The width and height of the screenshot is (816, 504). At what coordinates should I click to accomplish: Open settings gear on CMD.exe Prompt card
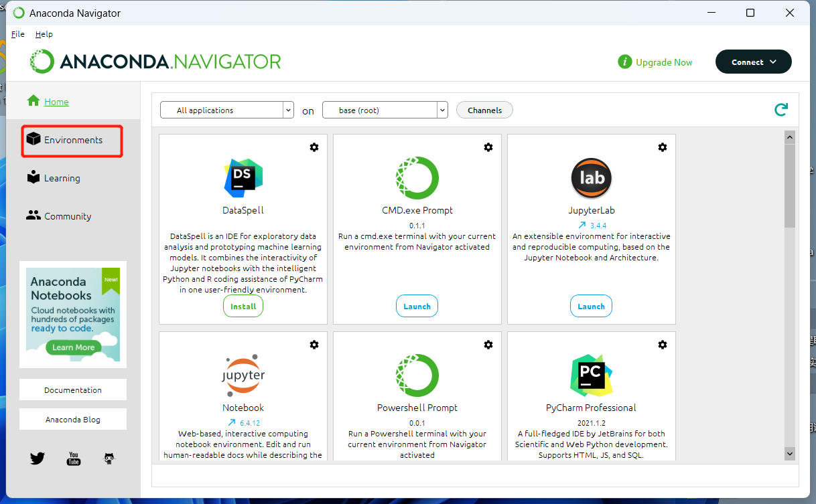point(488,147)
